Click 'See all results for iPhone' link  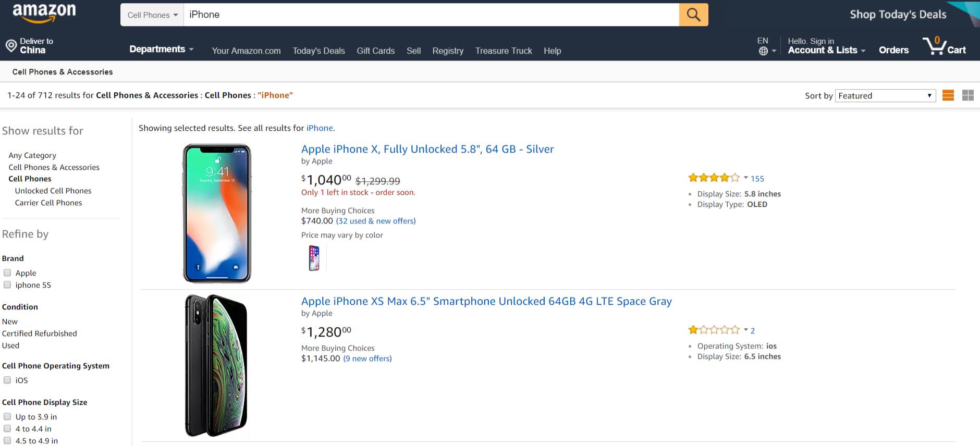[320, 128]
